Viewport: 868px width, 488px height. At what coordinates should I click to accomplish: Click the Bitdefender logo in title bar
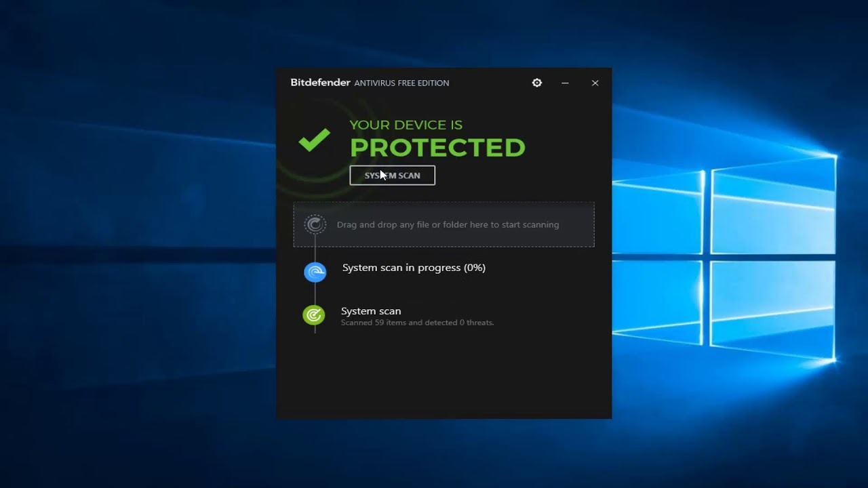point(320,83)
